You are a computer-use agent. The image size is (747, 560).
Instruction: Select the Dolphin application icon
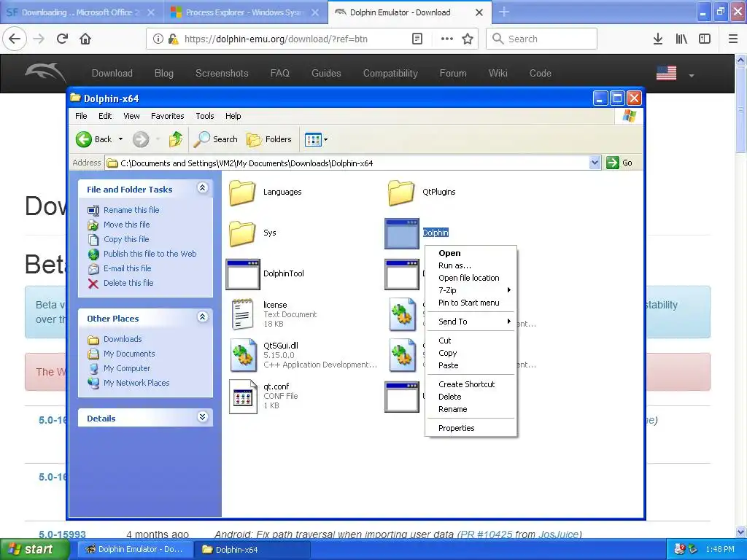pyautogui.click(x=402, y=233)
